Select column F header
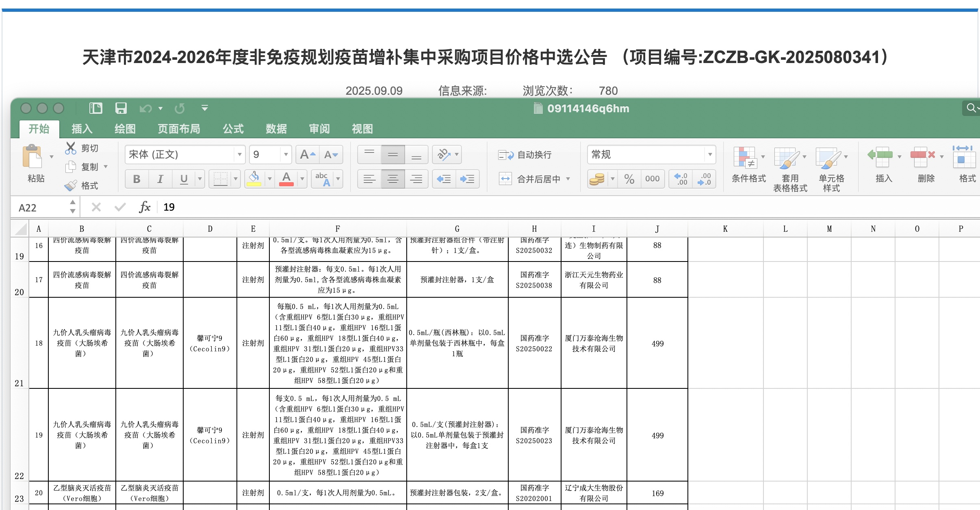The width and height of the screenshot is (980, 510). 338,229
